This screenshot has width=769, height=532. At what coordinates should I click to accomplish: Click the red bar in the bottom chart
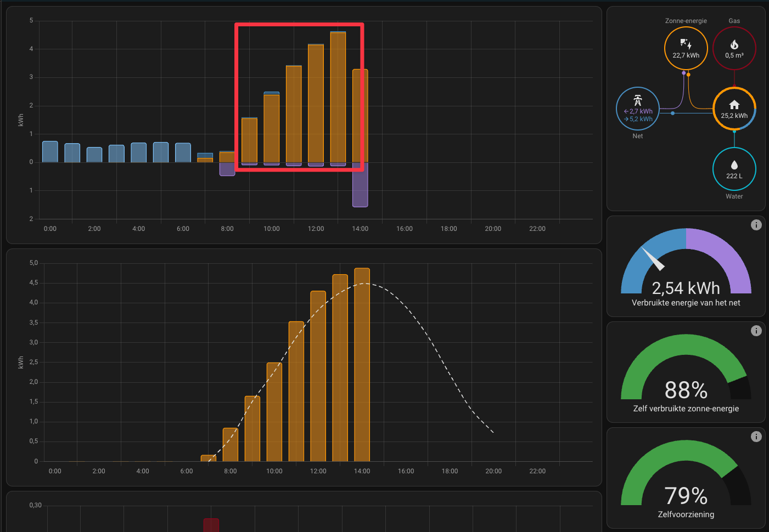tap(211, 525)
